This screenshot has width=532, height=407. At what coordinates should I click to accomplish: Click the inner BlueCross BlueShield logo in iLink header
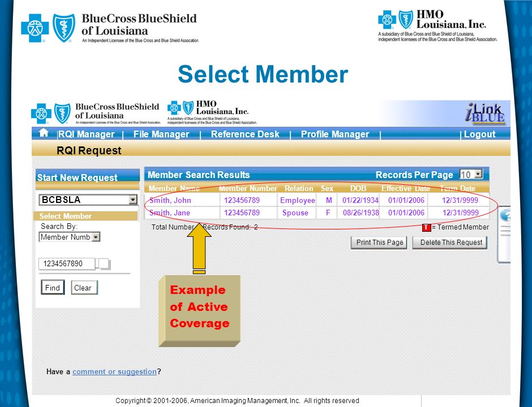95,113
